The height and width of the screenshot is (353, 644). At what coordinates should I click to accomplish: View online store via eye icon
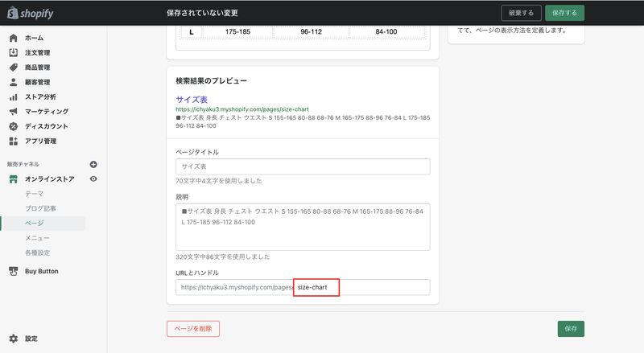(93, 179)
